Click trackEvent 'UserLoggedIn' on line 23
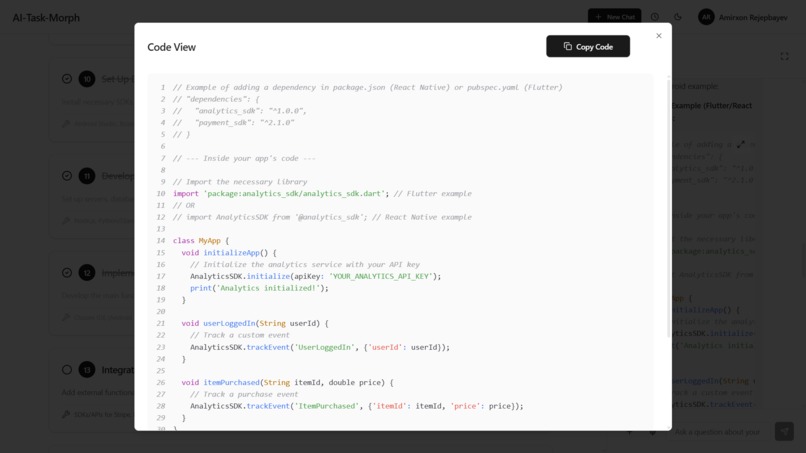Screen dimensions: 806x453 click(x=320, y=348)
